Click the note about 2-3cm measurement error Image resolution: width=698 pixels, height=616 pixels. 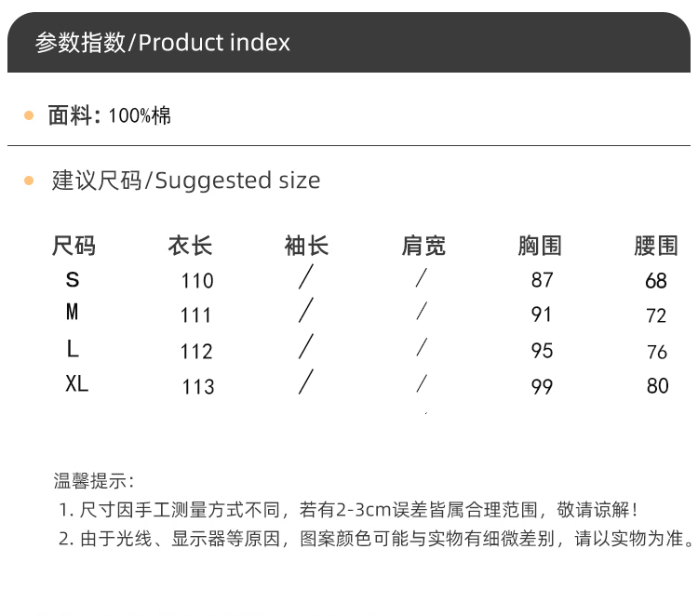(349, 510)
